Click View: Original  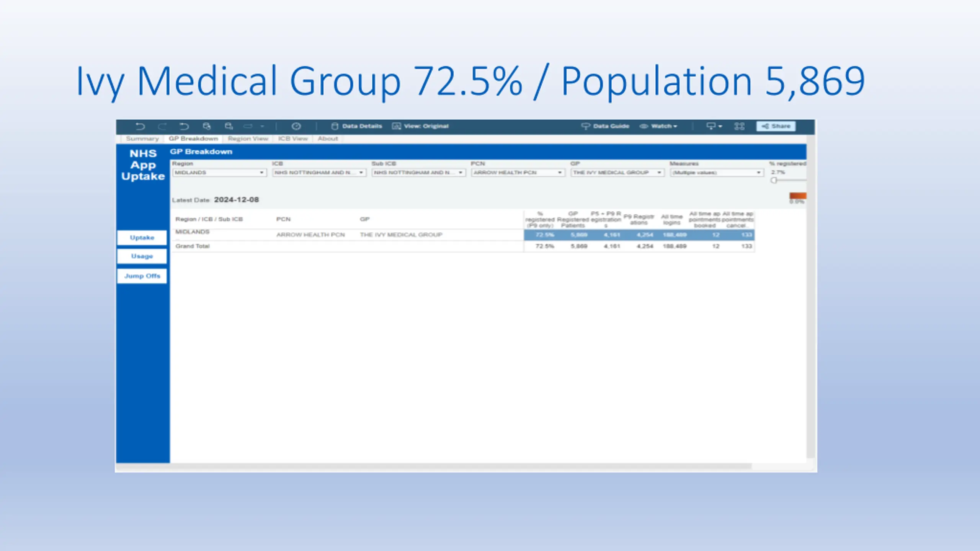click(420, 126)
